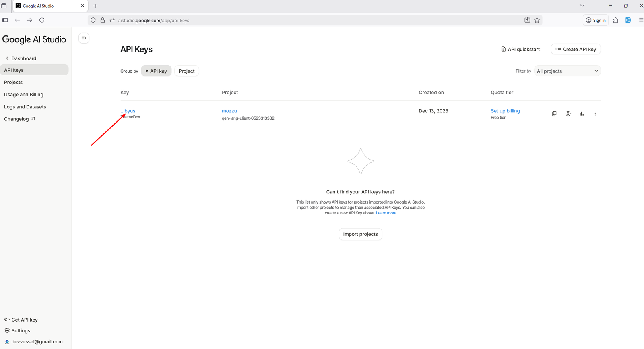The height and width of the screenshot is (349, 644).
Task: Copy the ...byus API key
Action: 554,114
